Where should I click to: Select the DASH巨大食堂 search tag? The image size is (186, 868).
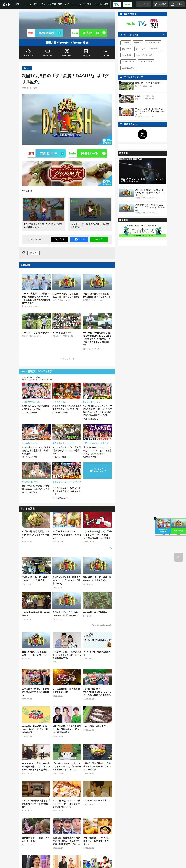[128, 68]
